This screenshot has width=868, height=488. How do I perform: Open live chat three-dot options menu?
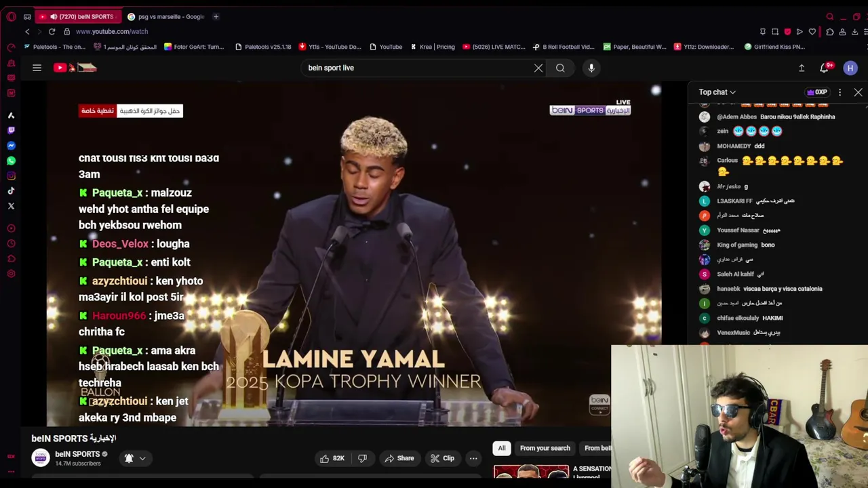840,92
